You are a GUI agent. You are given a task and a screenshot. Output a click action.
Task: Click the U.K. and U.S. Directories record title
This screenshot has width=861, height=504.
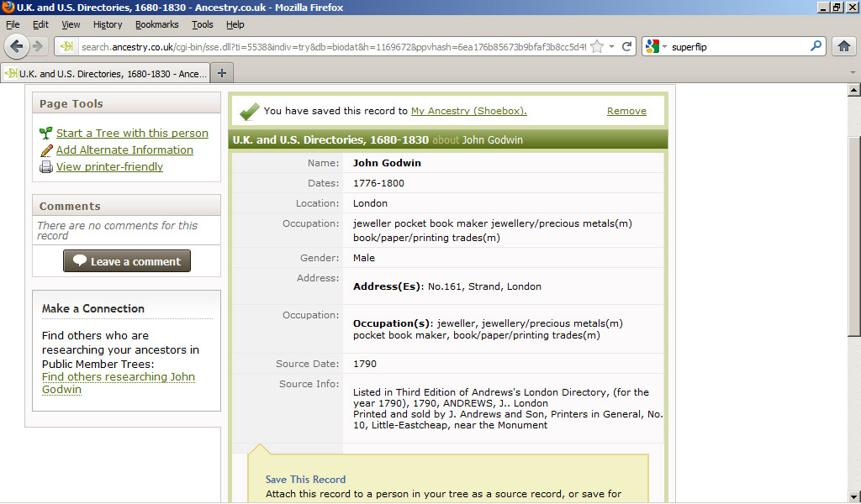point(330,139)
